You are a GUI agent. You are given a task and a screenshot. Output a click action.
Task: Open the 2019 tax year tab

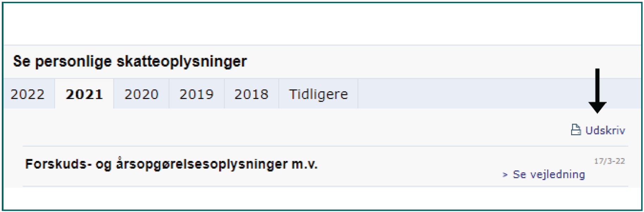click(x=197, y=94)
